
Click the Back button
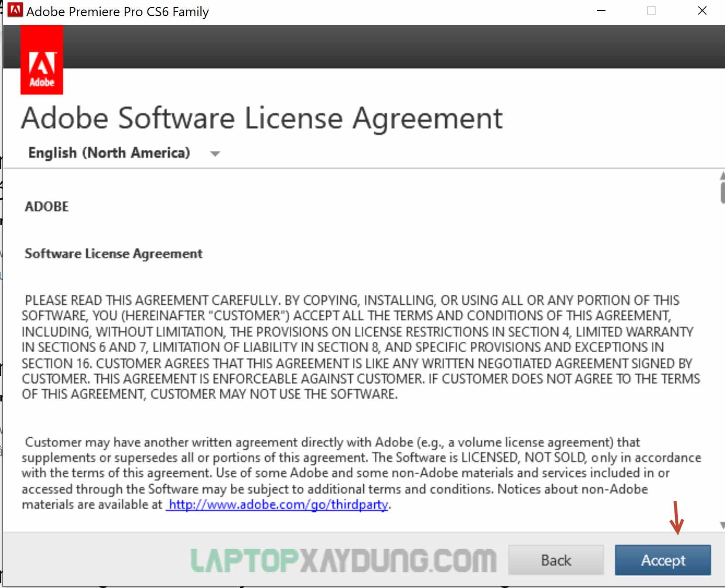[x=556, y=560]
